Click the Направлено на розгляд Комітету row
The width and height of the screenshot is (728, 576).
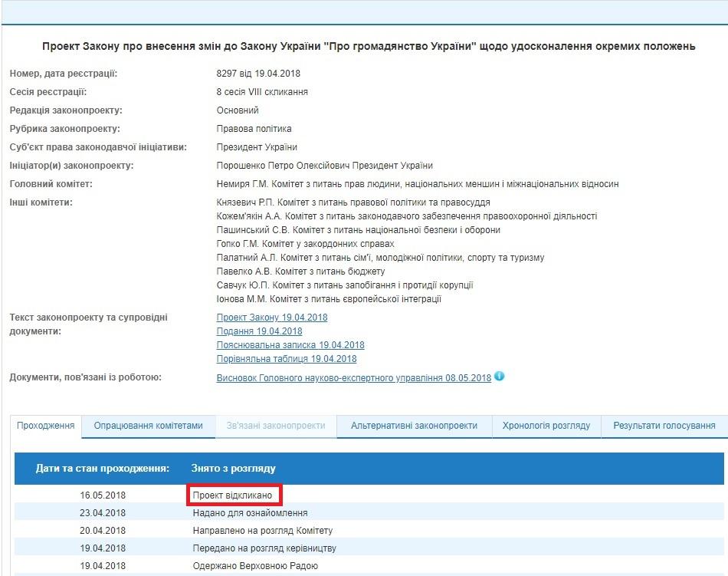[x=262, y=531]
